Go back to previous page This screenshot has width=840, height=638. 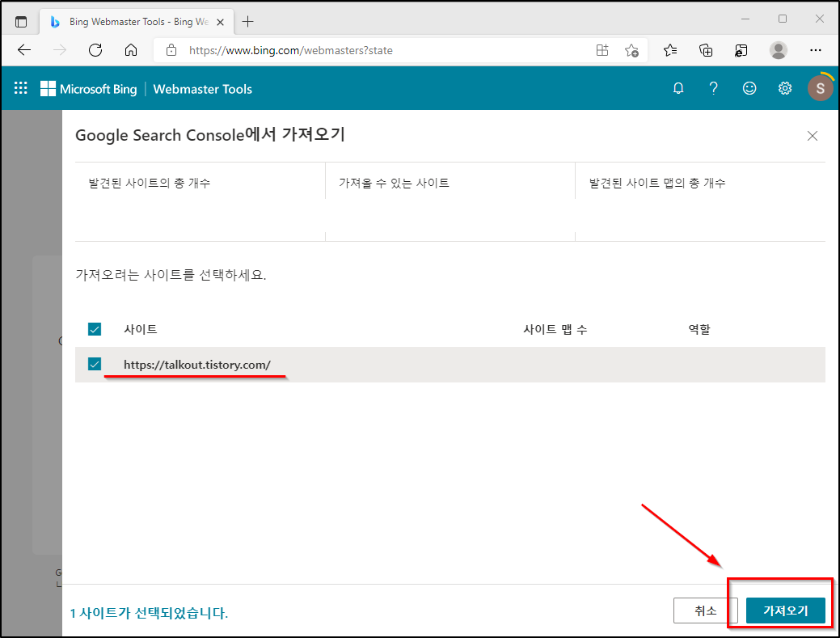click(24, 50)
